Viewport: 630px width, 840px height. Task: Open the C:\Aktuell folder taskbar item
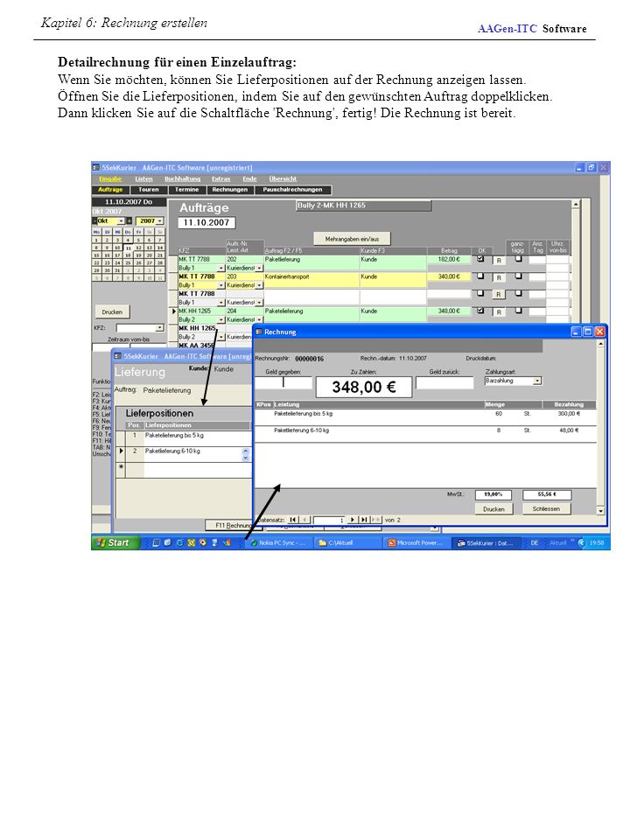coord(347,542)
